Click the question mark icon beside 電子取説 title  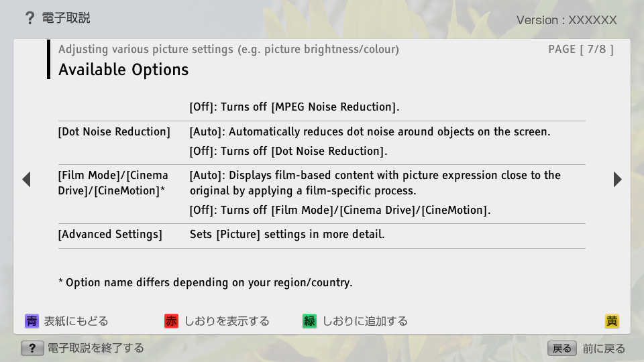click(x=30, y=18)
